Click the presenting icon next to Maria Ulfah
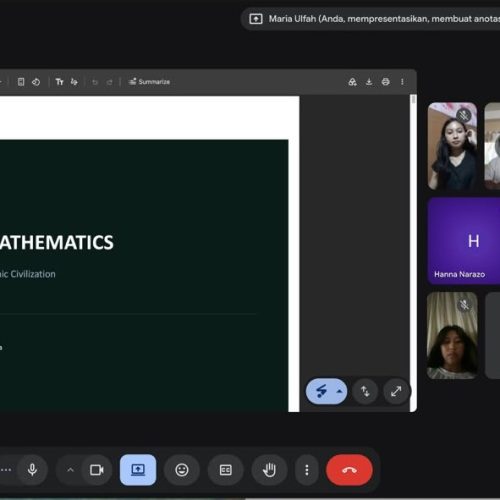 click(x=256, y=19)
